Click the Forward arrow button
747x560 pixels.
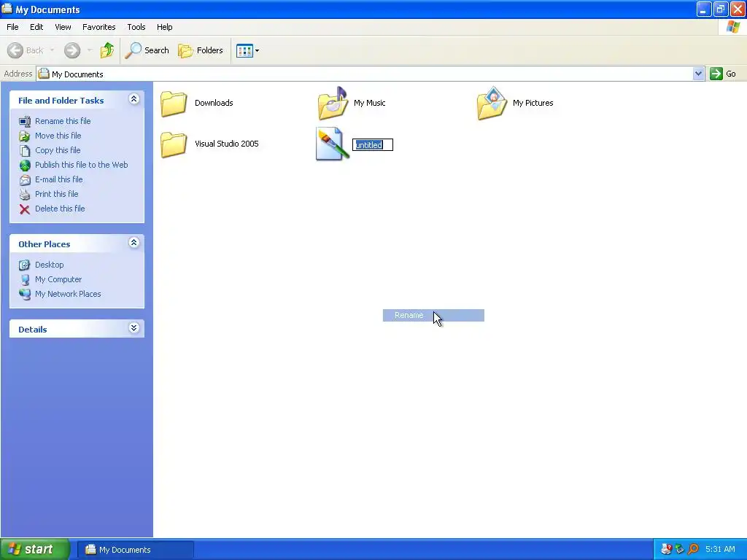(x=72, y=50)
